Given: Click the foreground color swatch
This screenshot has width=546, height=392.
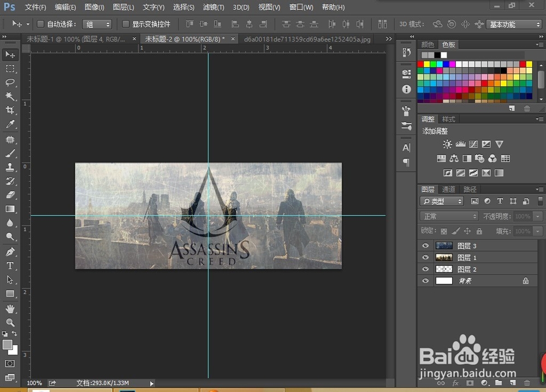Looking at the screenshot, I should tap(7, 345).
